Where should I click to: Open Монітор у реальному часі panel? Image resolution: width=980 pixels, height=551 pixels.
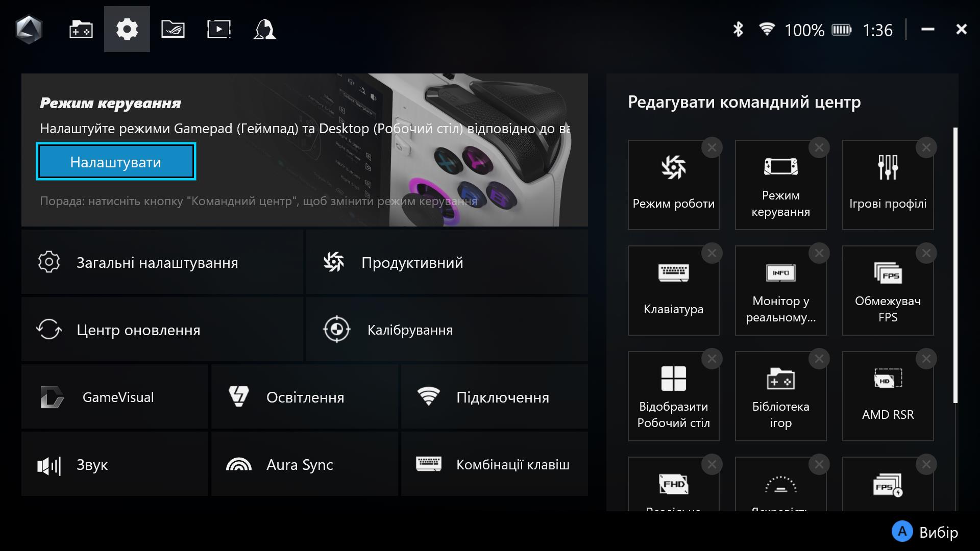(x=781, y=289)
